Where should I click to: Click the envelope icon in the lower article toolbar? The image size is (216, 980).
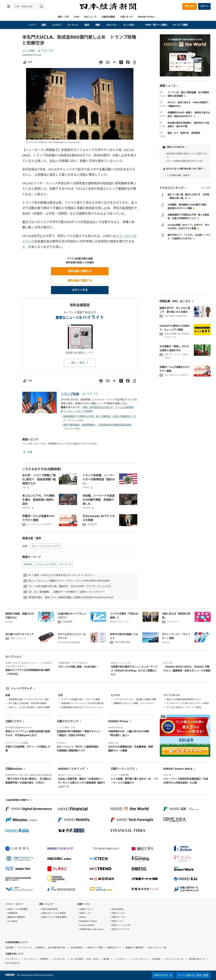point(108,381)
